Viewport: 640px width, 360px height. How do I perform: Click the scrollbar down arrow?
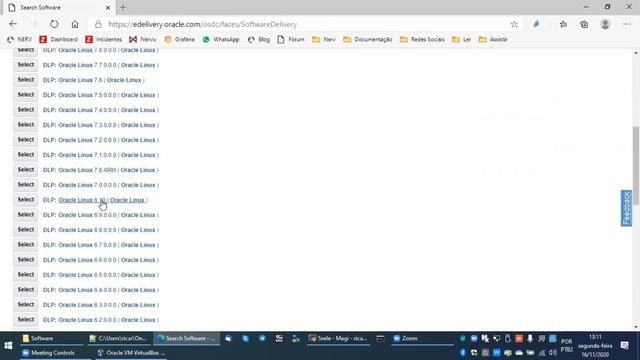pos(636,327)
